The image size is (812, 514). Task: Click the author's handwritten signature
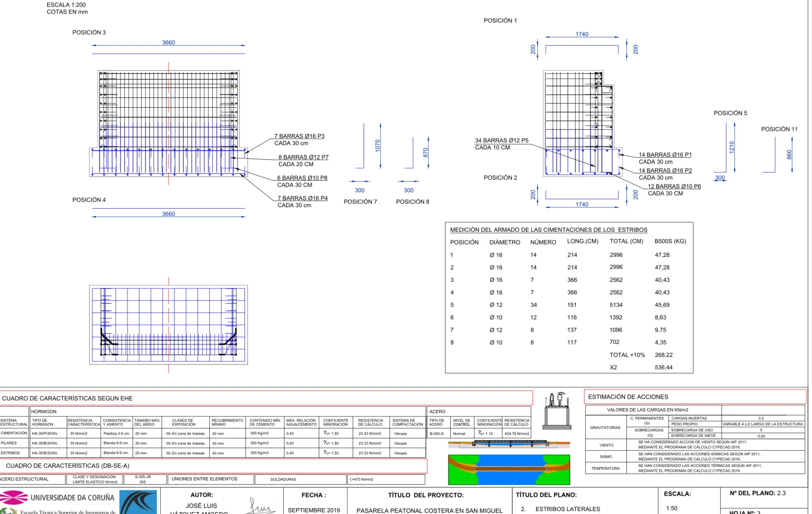[261, 506]
